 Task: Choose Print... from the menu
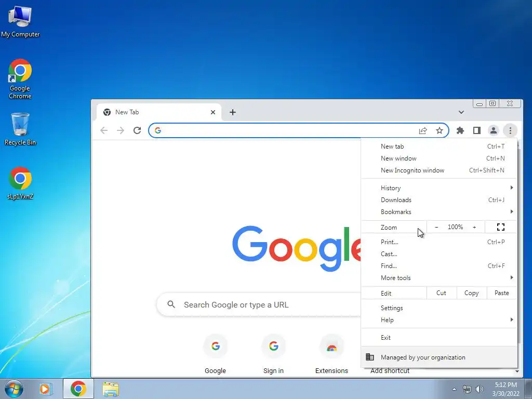(x=440, y=242)
